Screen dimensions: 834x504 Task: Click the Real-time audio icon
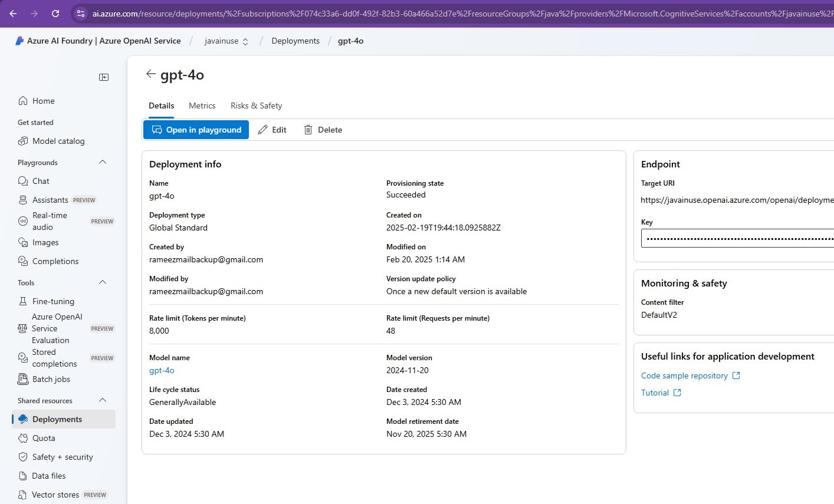(23, 221)
